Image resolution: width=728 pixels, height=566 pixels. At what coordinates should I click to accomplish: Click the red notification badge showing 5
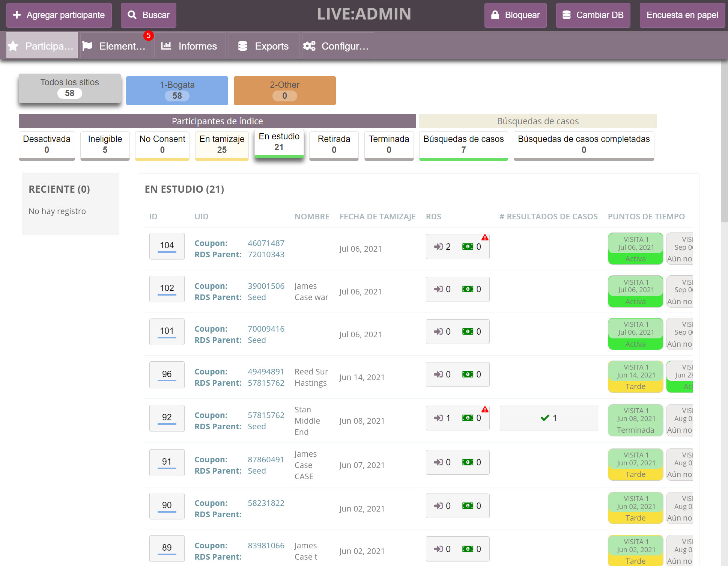[x=148, y=36]
